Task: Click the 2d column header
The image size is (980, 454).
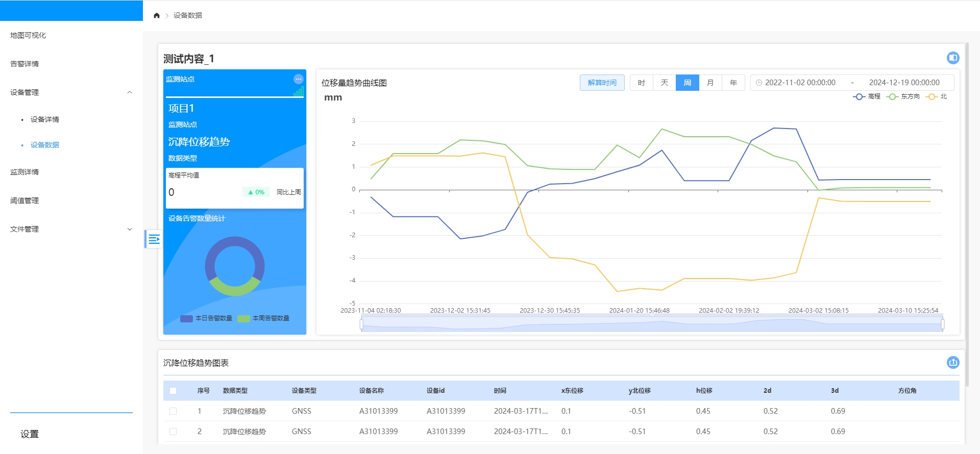Action: tap(767, 391)
